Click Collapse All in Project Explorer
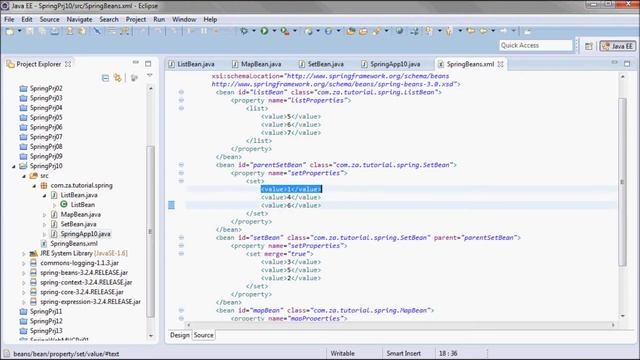The image size is (640, 360). click(105, 78)
